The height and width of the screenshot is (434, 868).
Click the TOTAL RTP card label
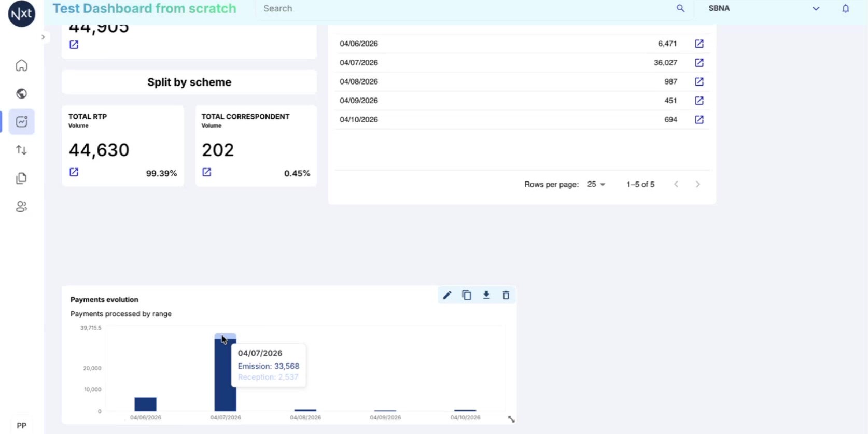pyautogui.click(x=88, y=117)
